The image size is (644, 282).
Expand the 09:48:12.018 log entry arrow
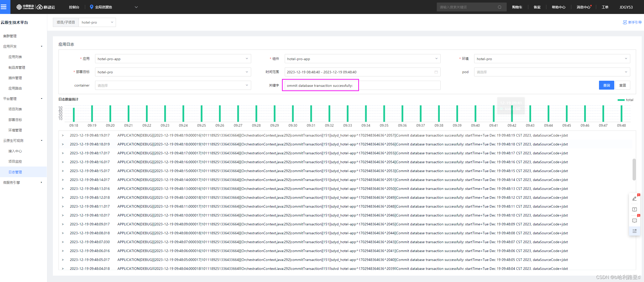[x=63, y=198]
